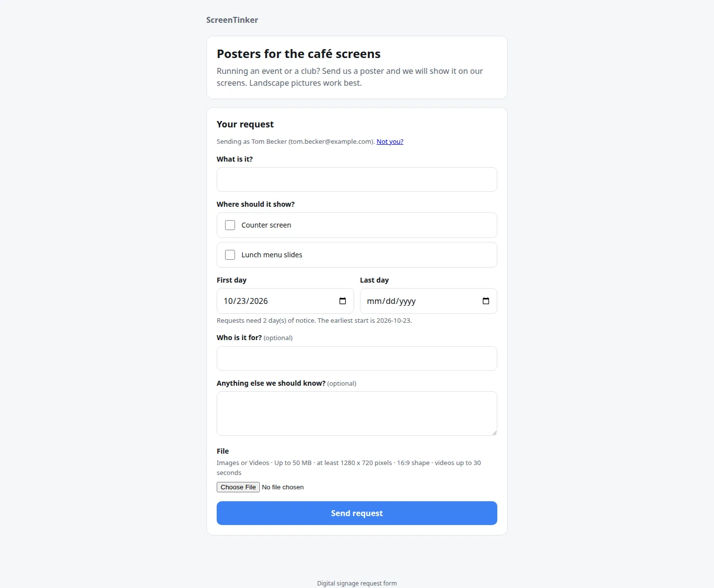The image size is (714, 588).
Task: Click the 'Anything else we should know?' textarea
Action: (x=357, y=413)
